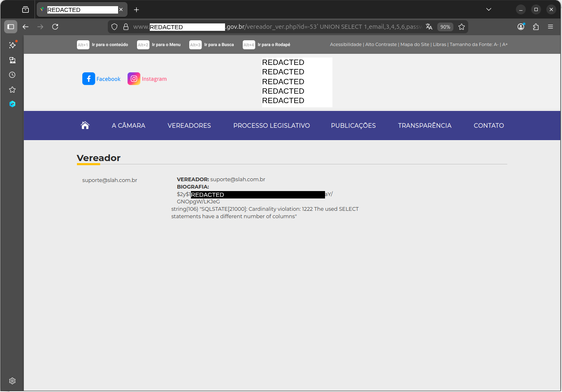
Task: Translate the page using the translation icon
Action: (429, 27)
